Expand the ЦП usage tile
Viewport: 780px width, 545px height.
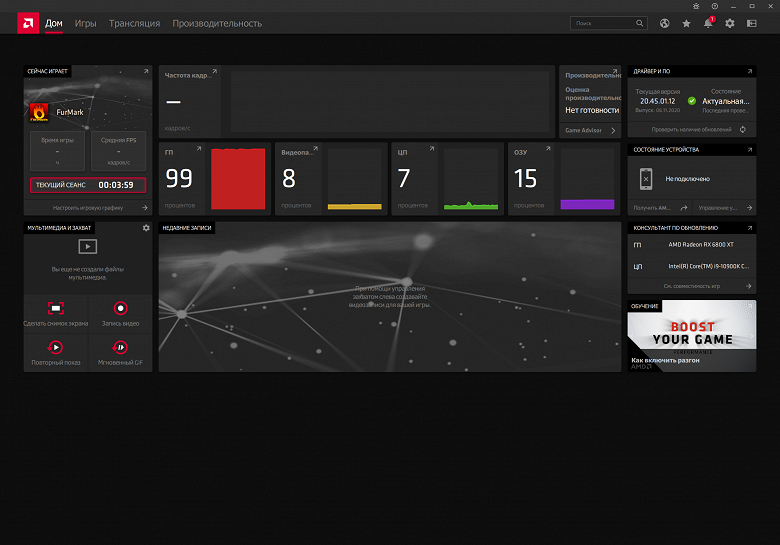point(432,149)
